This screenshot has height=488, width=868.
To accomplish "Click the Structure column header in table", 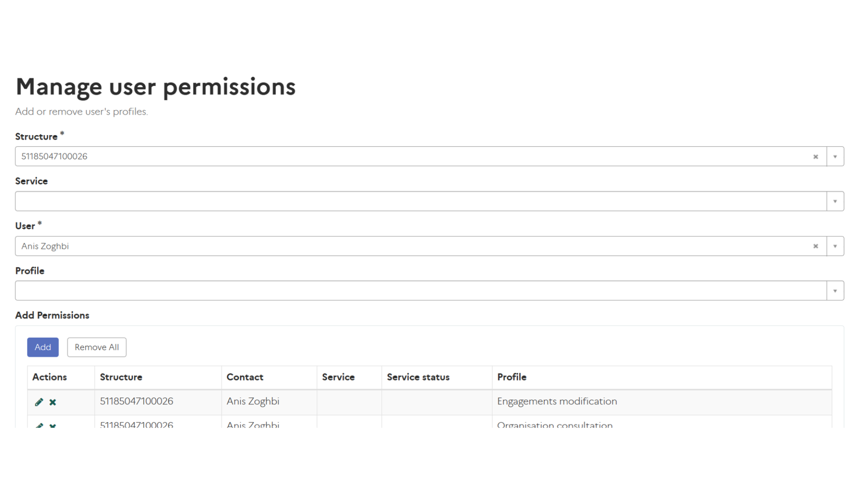I will pos(121,377).
